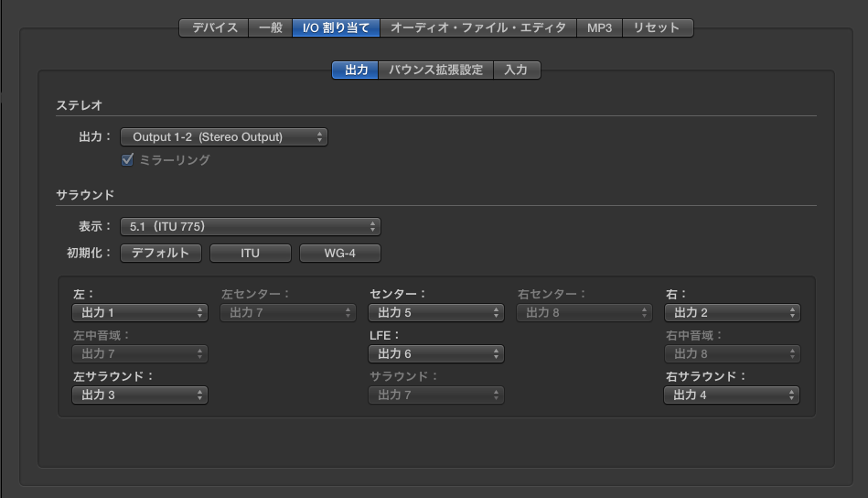The width and height of the screenshot is (868, 498).
Task: Open the 左サラウンド 出力 3 dropdown
Action: pos(140,395)
